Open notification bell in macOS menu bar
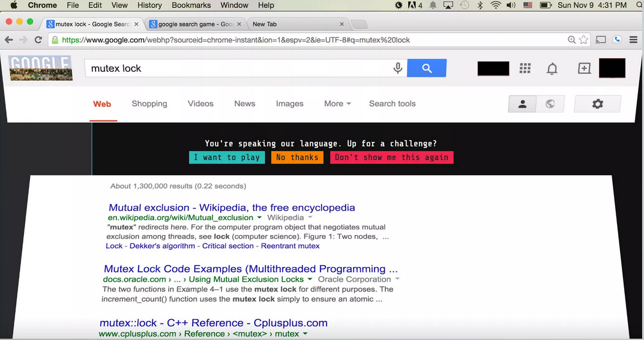 click(x=433, y=5)
